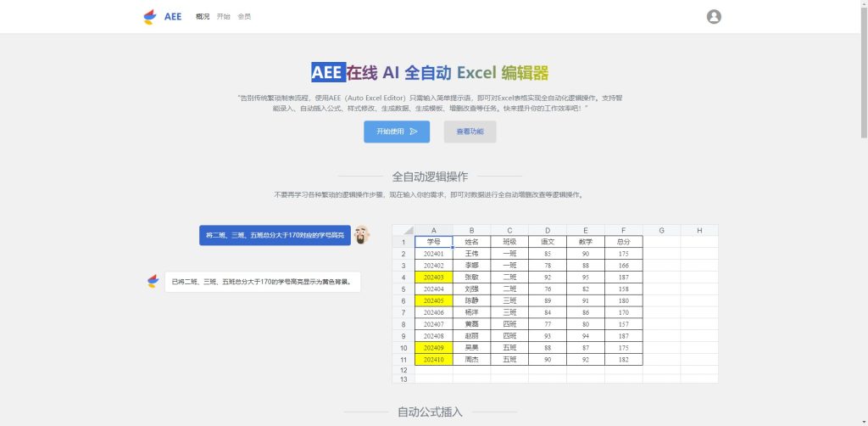868x426 pixels.
Task: Click the cell containing 202408
Action: 433,336
